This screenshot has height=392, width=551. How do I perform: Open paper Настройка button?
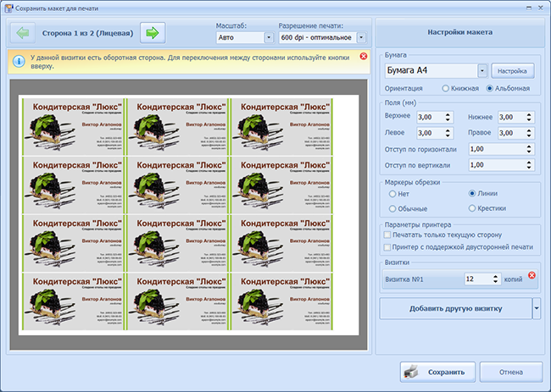point(512,71)
